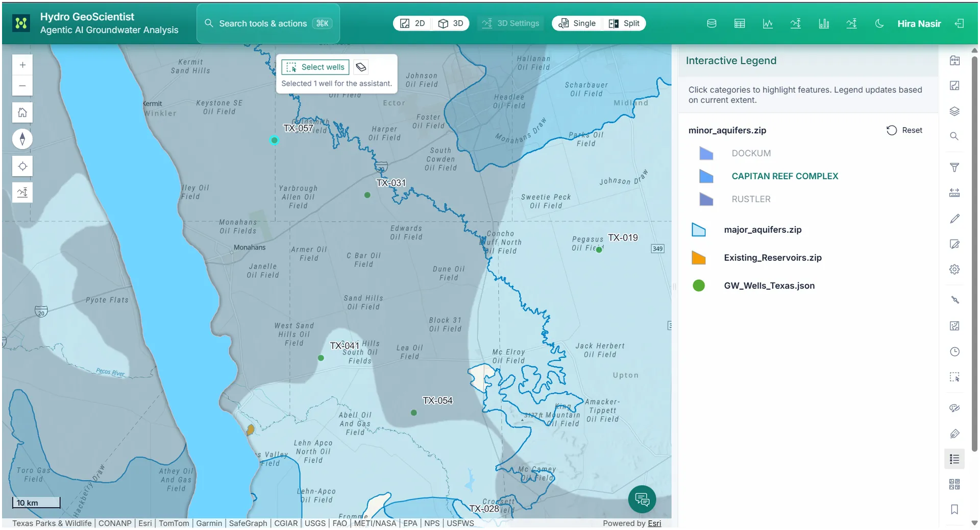Open the edit note icon in sidebar
Viewport: 980px width, 530px height.
(x=954, y=244)
